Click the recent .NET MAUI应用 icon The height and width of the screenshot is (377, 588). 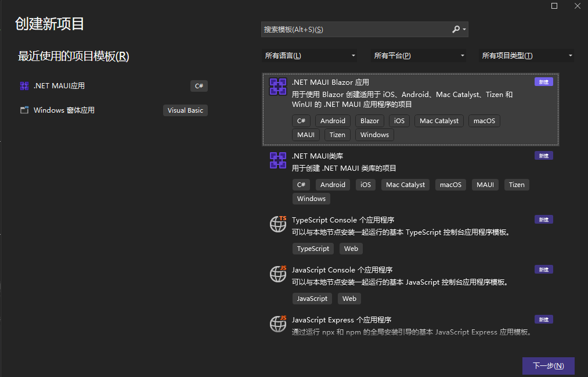click(24, 86)
